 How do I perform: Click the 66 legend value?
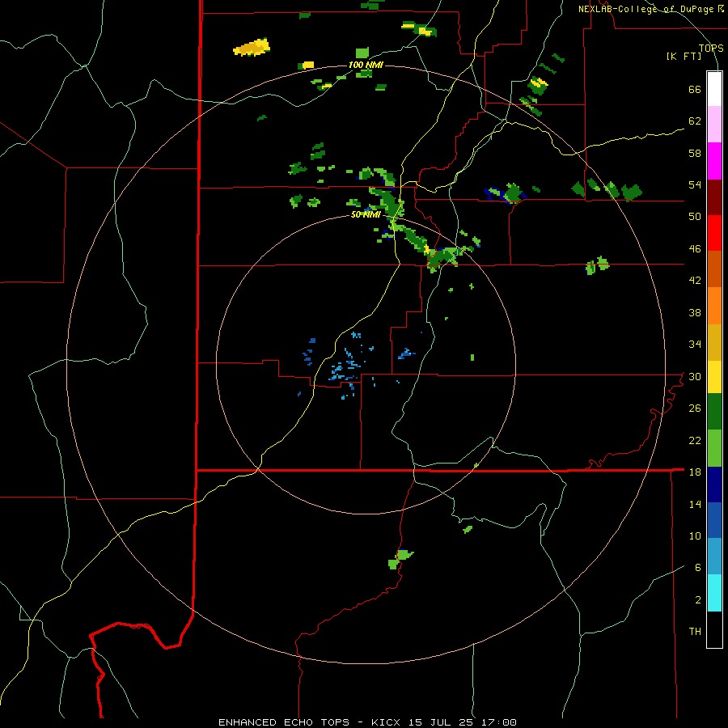click(695, 90)
